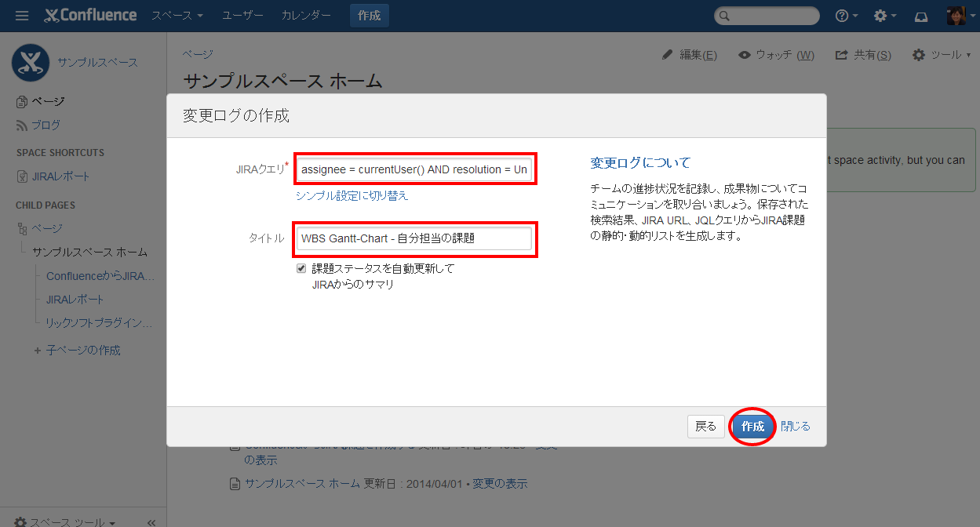
Task: Expand the スペース dropdown in the header
Action: coord(177,16)
